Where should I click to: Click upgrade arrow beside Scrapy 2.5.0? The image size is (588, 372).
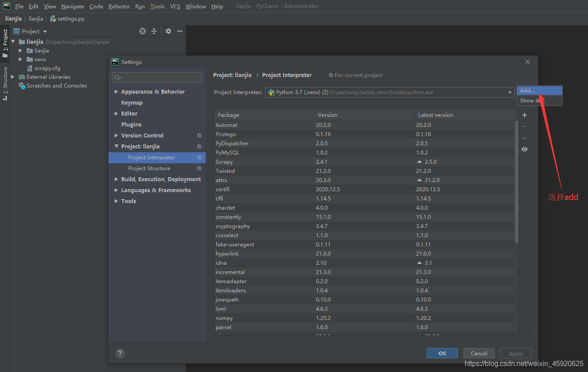click(420, 162)
